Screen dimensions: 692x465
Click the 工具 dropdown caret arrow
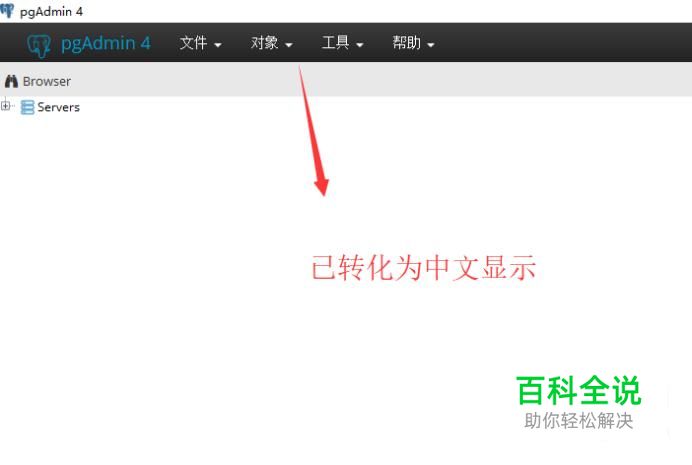click(x=360, y=45)
